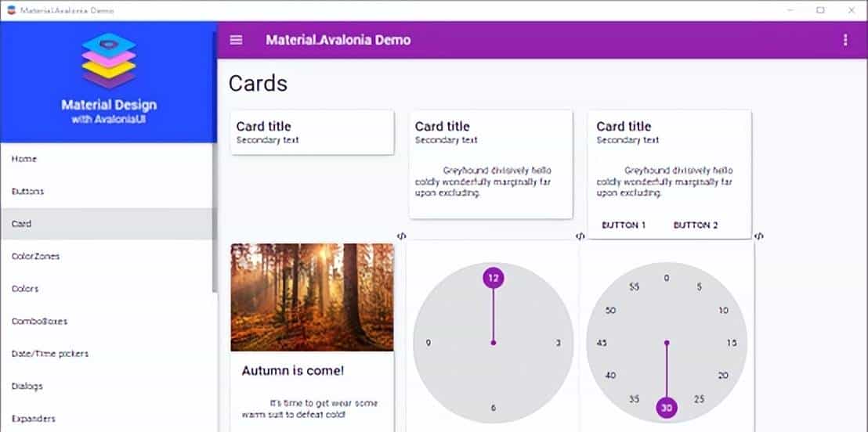Open the three-dot overflow menu
Screen dimensions: 868x432
coord(844,40)
